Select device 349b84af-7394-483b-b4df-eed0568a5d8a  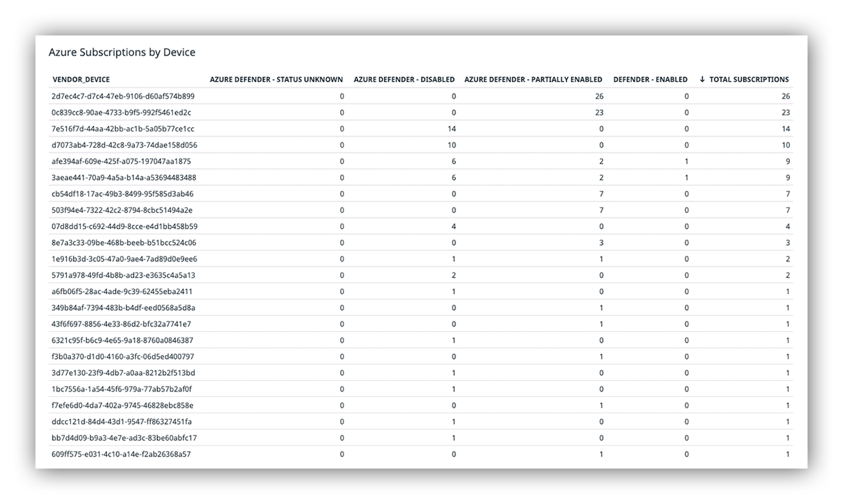[x=124, y=308]
